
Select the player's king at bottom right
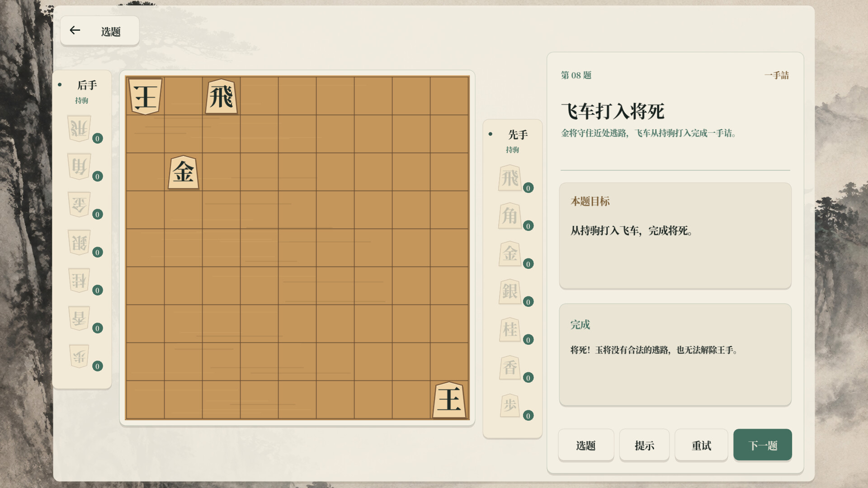(x=449, y=400)
